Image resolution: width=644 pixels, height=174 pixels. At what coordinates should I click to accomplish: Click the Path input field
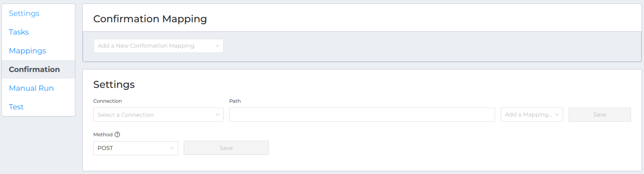pyautogui.click(x=362, y=115)
